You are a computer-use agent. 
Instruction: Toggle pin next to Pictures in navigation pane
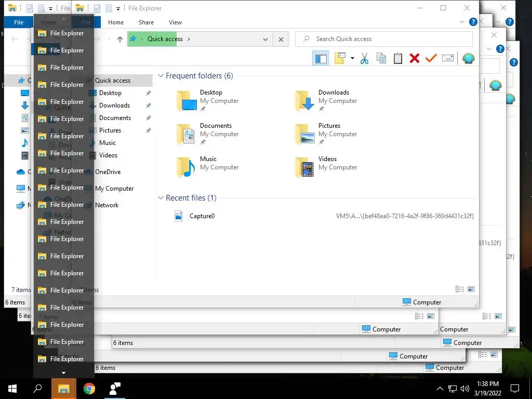[148, 130]
